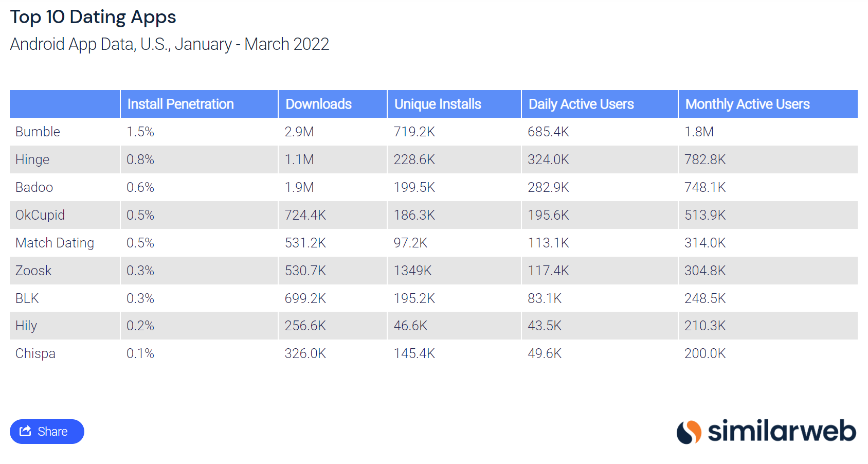868x464 pixels.
Task: Click Bumble's 2.9M downloads value
Action: pyautogui.click(x=299, y=132)
